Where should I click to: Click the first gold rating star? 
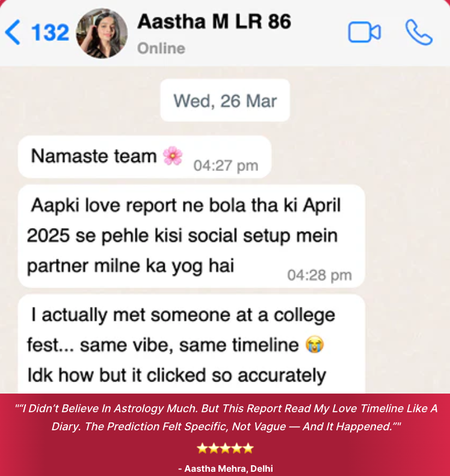[202, 448]
